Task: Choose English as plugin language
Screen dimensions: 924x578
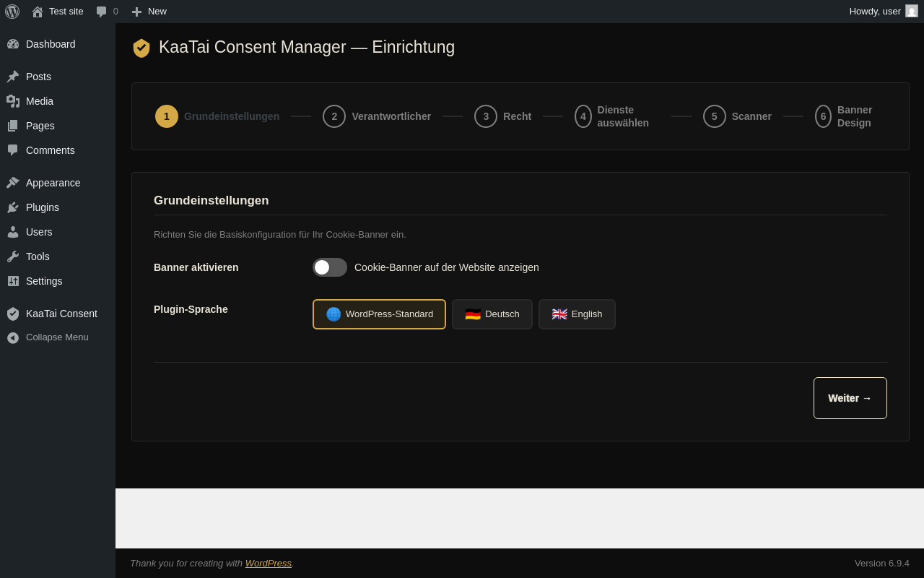Action: click(x=577, y=314)
